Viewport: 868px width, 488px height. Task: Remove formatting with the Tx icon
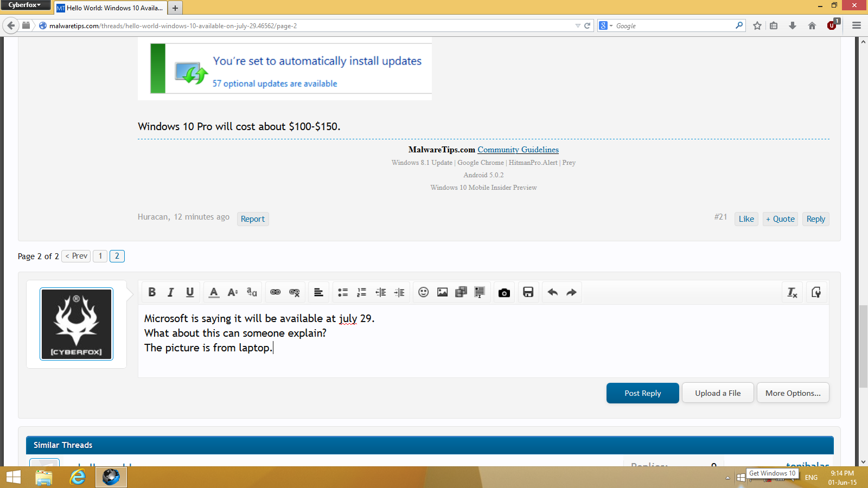793,292
